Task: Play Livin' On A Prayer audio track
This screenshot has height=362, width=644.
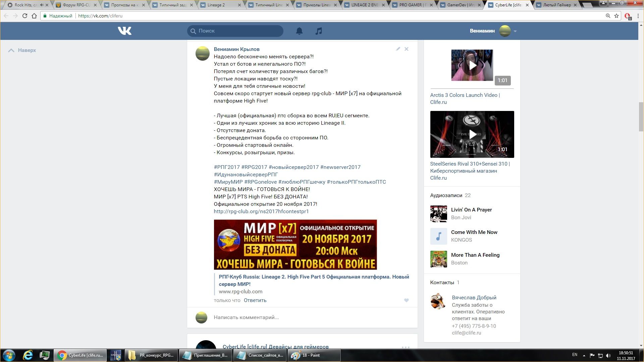Action: (x=439, y=214)
